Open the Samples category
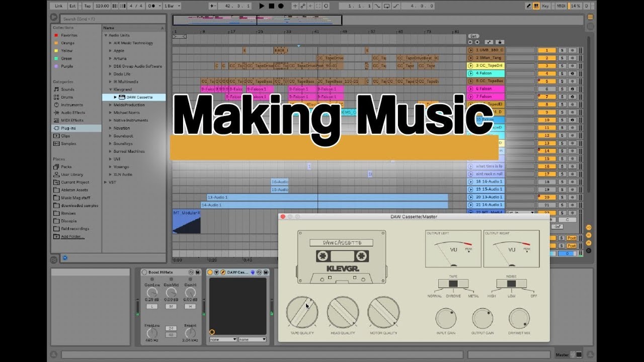 click(x=68, y=144)
